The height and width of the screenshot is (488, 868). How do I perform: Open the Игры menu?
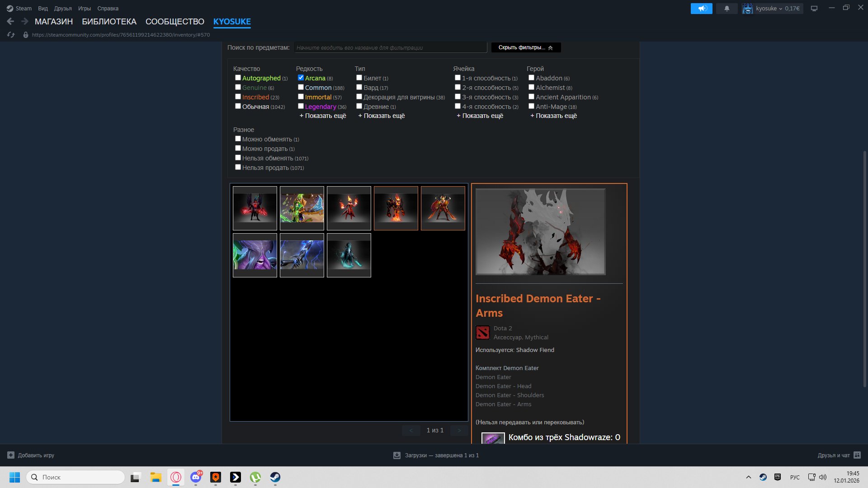(x=85, y=9)
